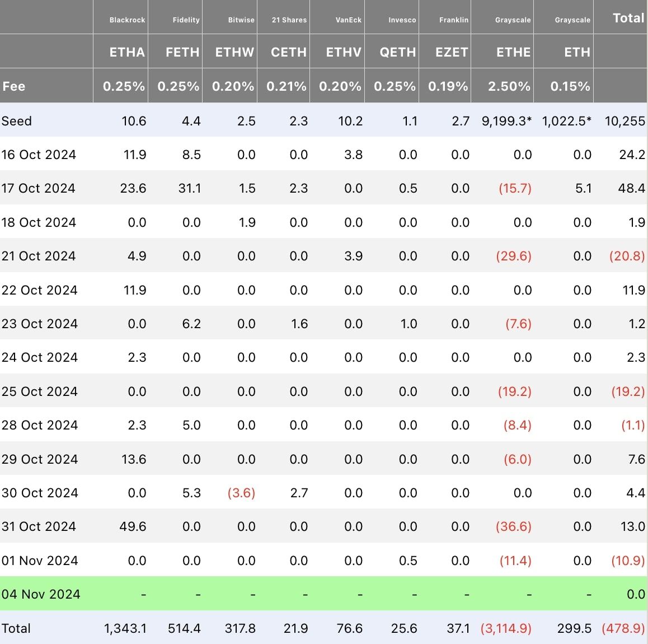Click the Bitwise issuer label
648x644 pixels.
click(241, 20)
